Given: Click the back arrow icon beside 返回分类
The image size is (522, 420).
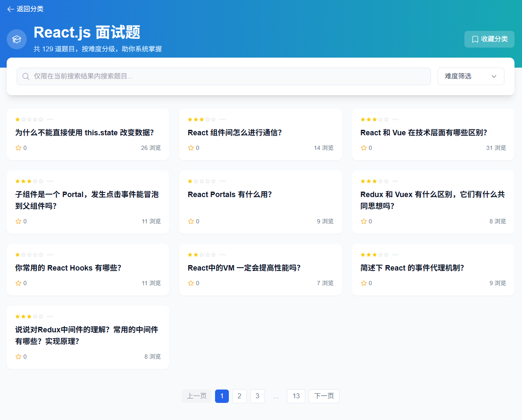Looking at the screenshot, I should 10,9.
